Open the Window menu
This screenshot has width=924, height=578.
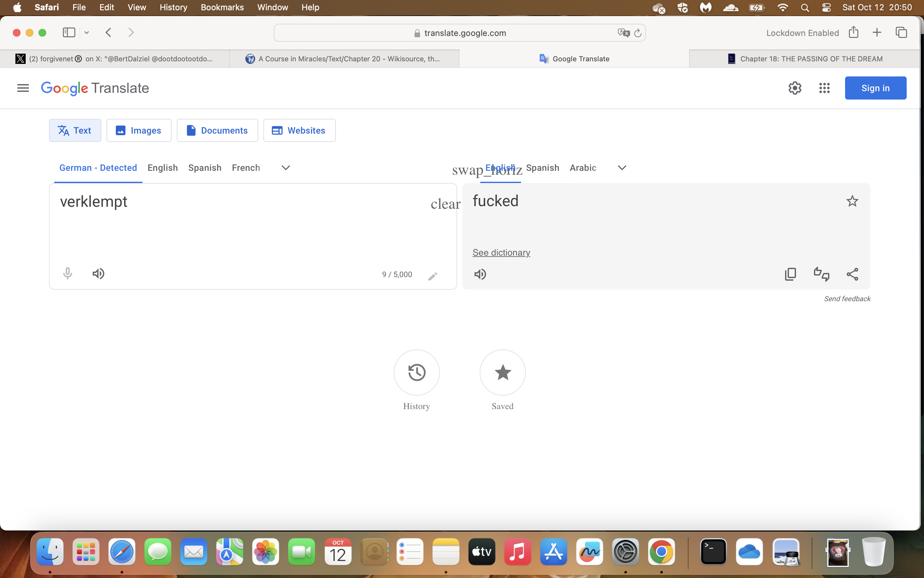click(x=273, y=7)
